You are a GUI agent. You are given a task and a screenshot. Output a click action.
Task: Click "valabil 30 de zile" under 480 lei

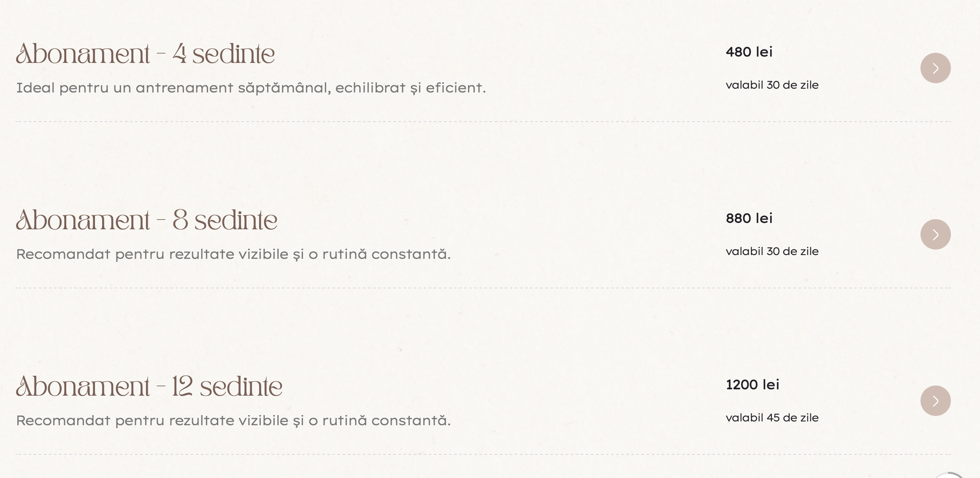[x=772, y=85]
